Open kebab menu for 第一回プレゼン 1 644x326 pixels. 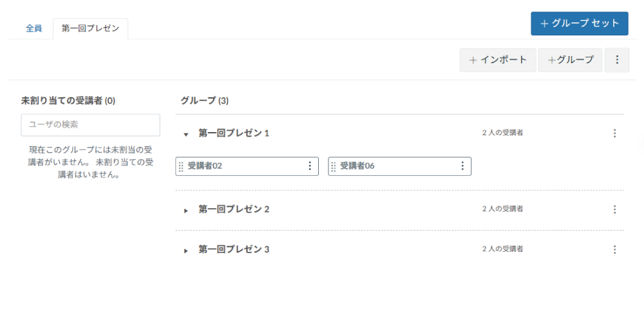point(614,133)
